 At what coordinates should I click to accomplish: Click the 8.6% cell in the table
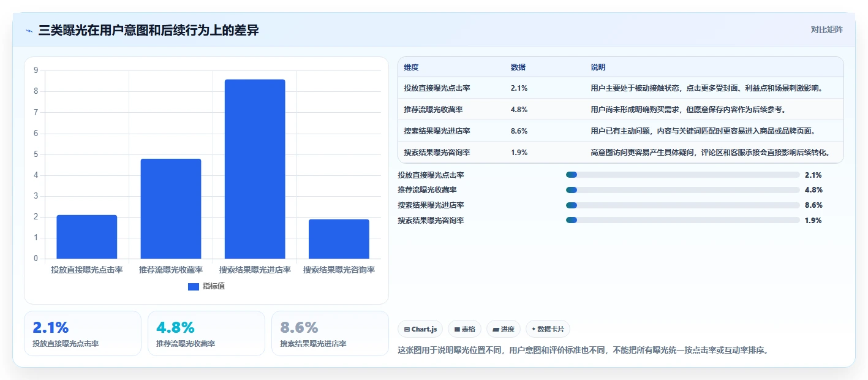[519, 131]
